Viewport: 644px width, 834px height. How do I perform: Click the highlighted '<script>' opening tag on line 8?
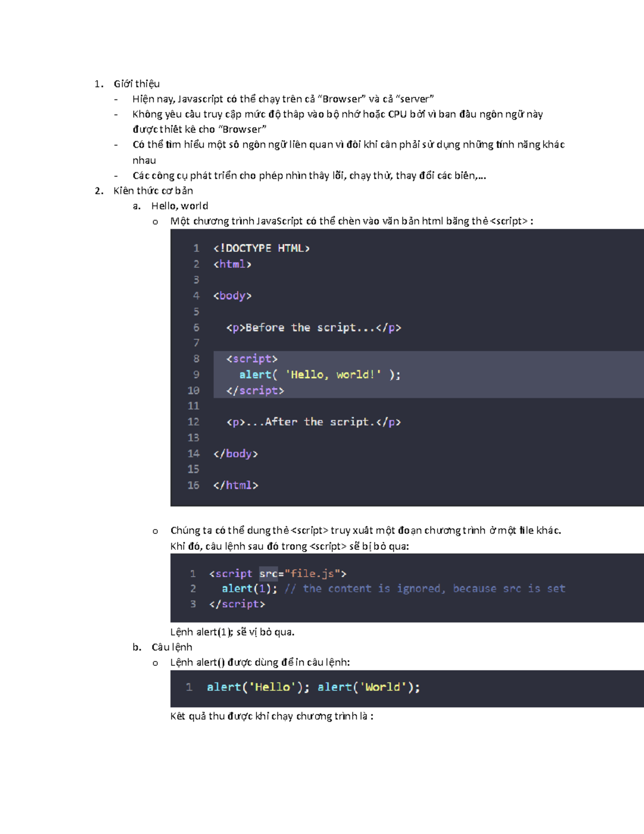[252, 359]
